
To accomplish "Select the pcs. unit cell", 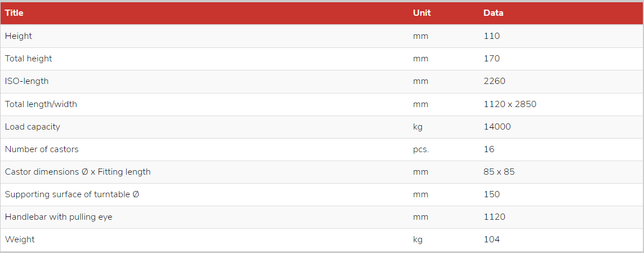I will (421, 149).
